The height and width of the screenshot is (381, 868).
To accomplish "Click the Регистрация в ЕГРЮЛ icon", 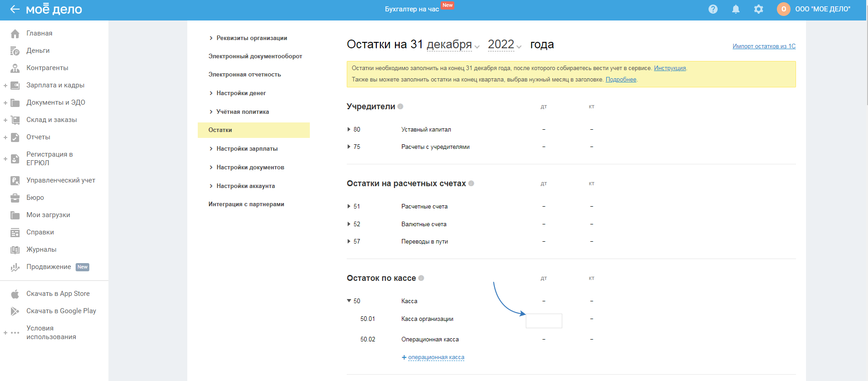I will pos(15,159).
